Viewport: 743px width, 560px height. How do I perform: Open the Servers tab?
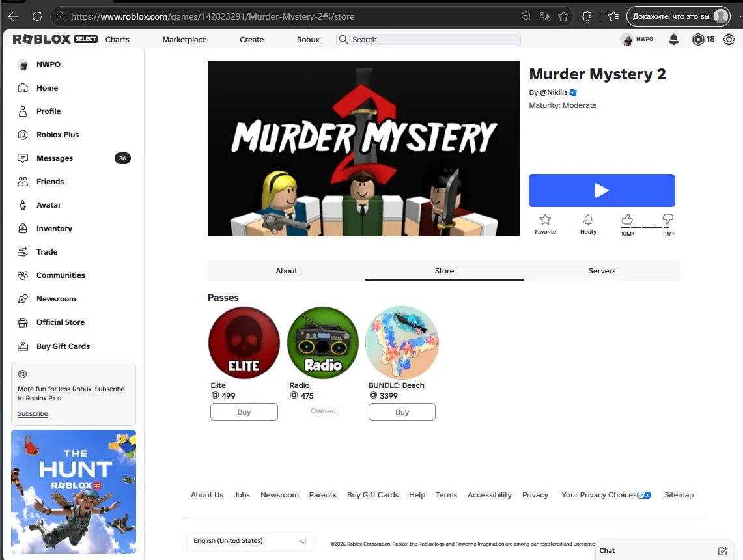tap(602, 271)
